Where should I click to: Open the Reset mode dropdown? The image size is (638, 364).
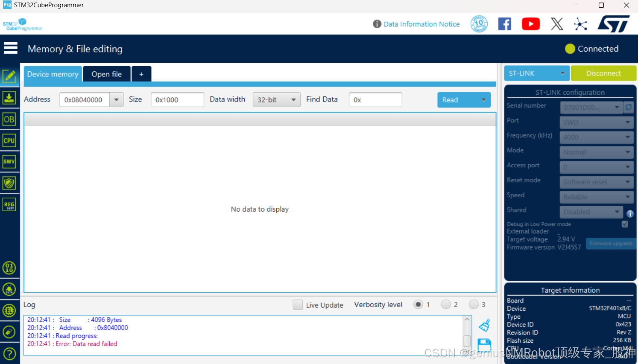[x=597, y=182]
